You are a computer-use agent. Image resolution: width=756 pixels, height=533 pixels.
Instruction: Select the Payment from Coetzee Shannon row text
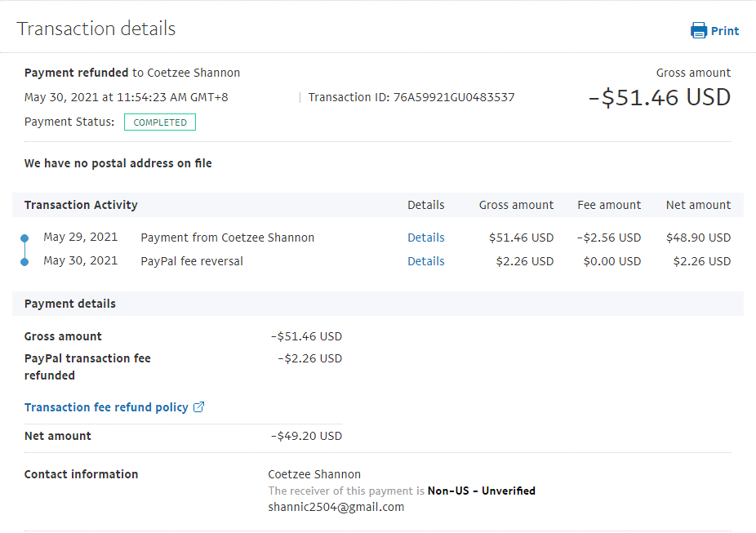coord(227,238)
